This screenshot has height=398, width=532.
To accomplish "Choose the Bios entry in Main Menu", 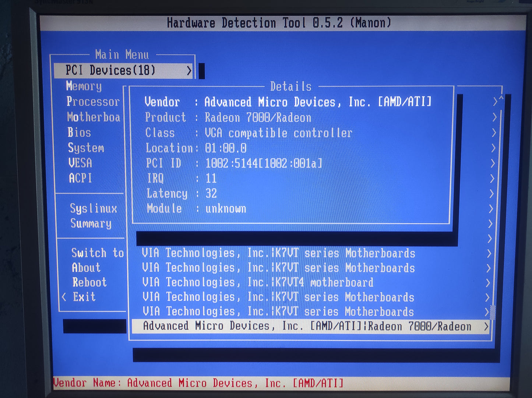I will [x=79, y=133].
